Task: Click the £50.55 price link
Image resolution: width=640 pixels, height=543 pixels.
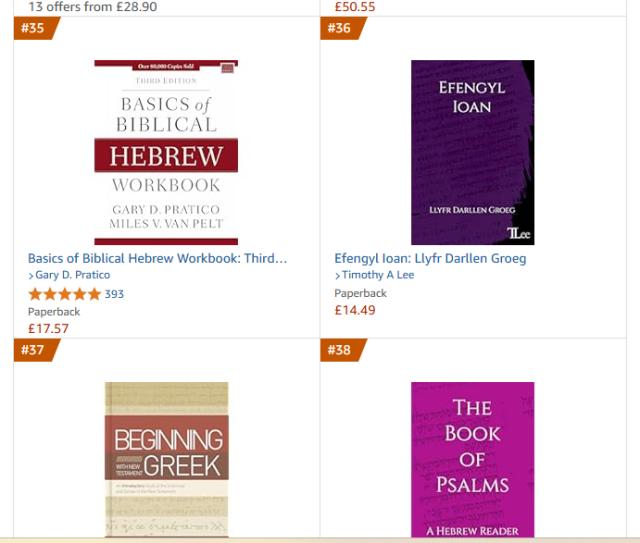Action: pyautogui.click(x=354, y=6)
